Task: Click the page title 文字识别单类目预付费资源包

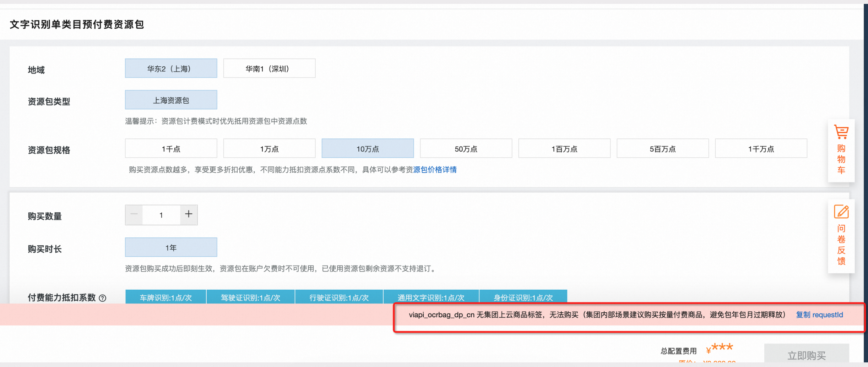Action: pyautogui.click(x=77, y=24)
